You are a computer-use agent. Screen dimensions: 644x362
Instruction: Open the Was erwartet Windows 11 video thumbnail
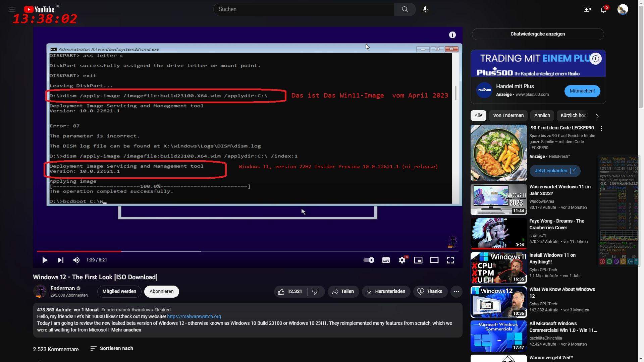pos(498,199)
